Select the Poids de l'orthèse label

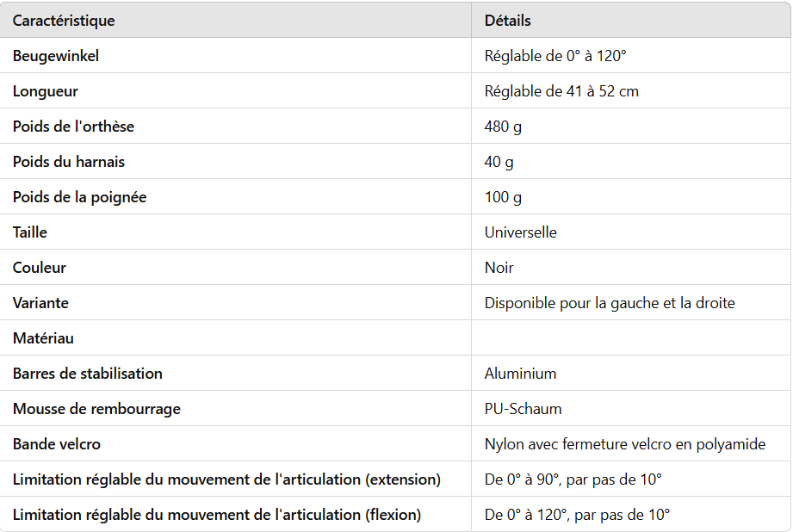pos(73,127)
